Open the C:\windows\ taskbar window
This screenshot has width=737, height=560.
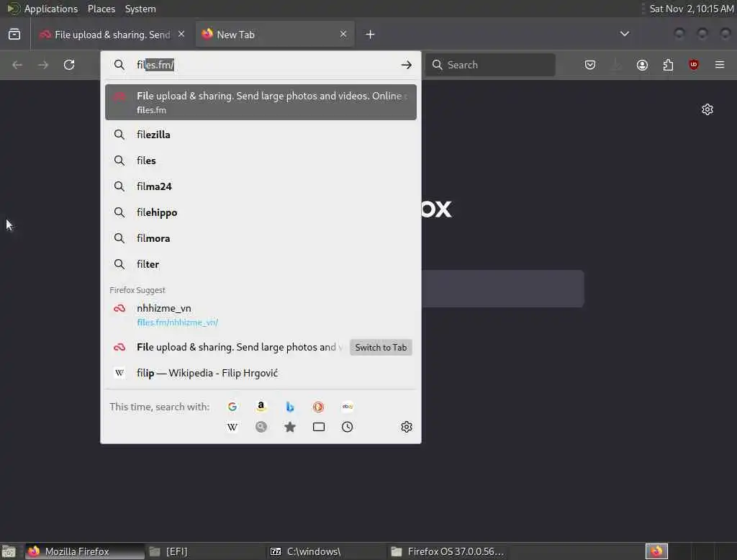pyautogui.click(x=326, y=551)
